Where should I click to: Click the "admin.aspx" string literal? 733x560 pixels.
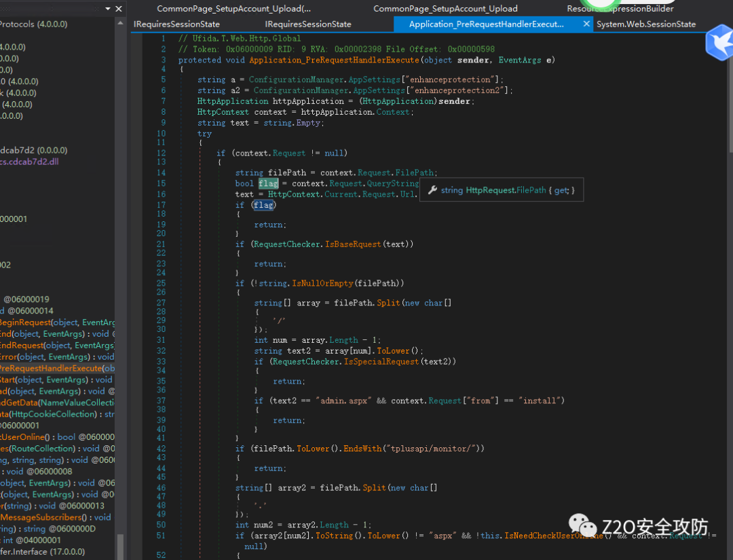coord(343,400)
